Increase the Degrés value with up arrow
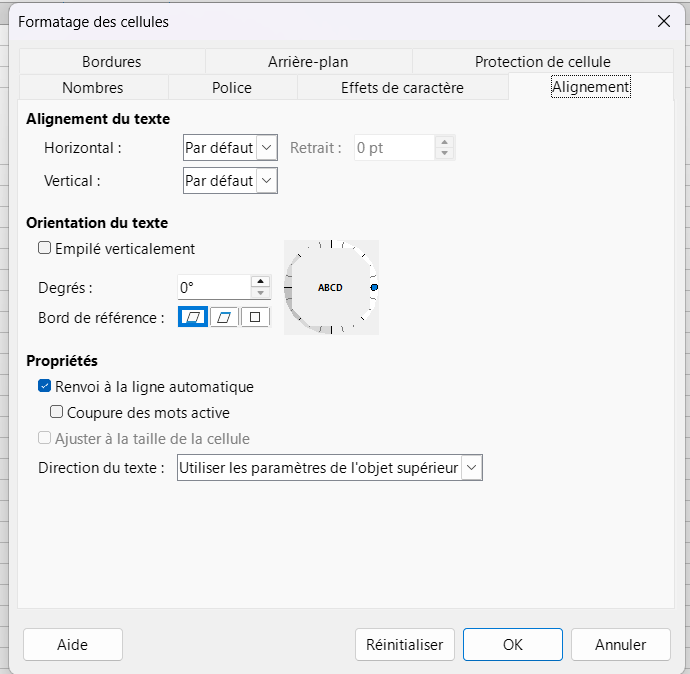Screen dimensions: 690x674 coord(260,281)
